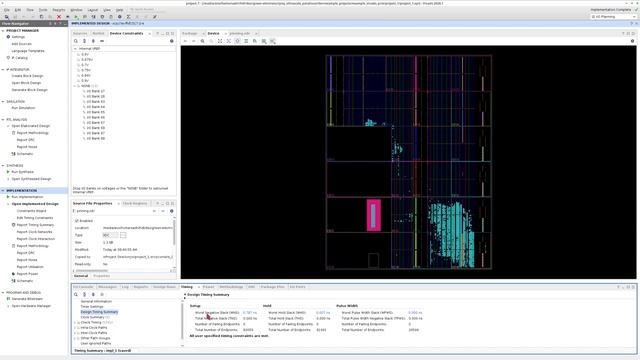Click Run Synthesis in Flow Navigator
This screenshot has height=360, width=640.
point(23,172)
